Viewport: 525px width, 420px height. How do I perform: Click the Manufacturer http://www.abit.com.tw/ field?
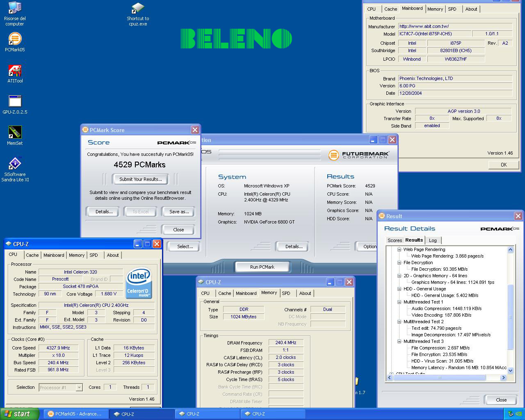click(455, 26)
